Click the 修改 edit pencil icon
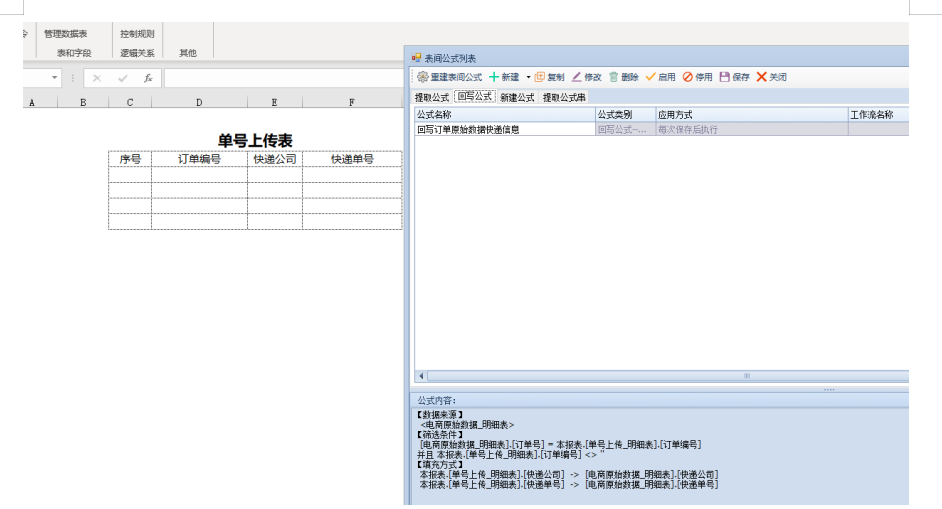This screenshot has width=942, height=509. click(x=577, y=77)
